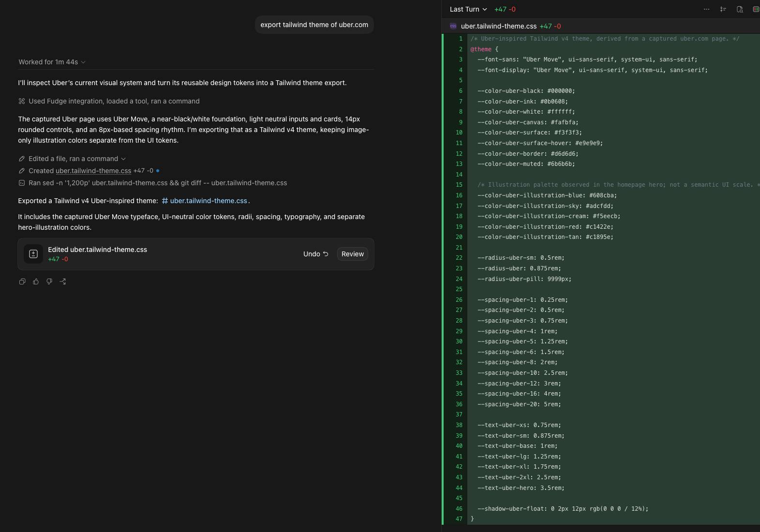The image size is (760, 532).
Task: Click Used Fudge integration step text
Action: point(114,101)
